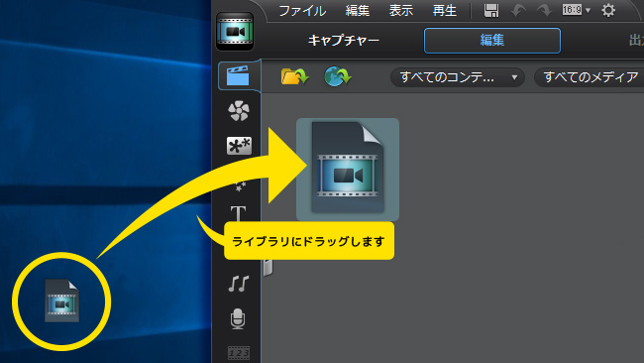Open the Voice-Over microphone icon

click(238, 318)
